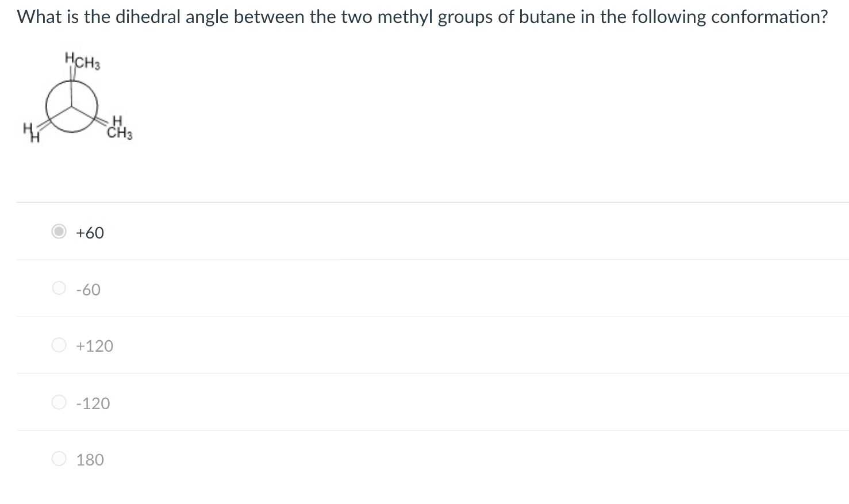Select the -120 answer option
The height and width of the screenshot is (504, 849).
coord(58,402)
